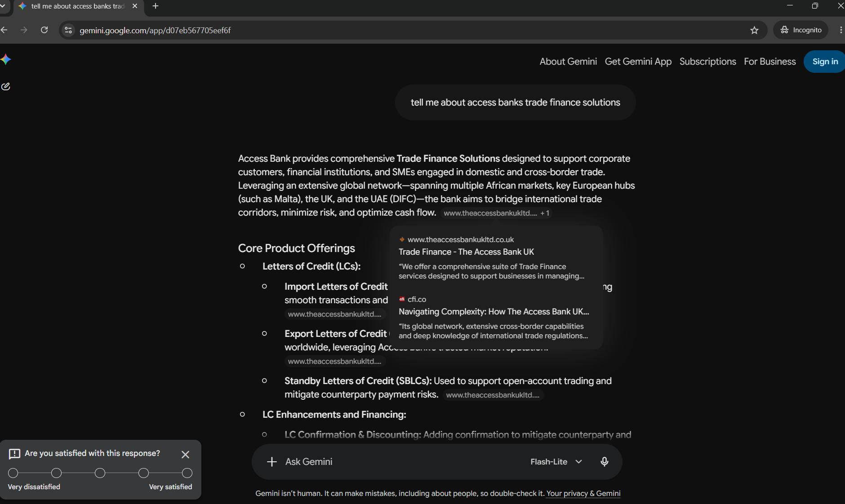Click the feedback icon in the survey card

click(14, 454)
